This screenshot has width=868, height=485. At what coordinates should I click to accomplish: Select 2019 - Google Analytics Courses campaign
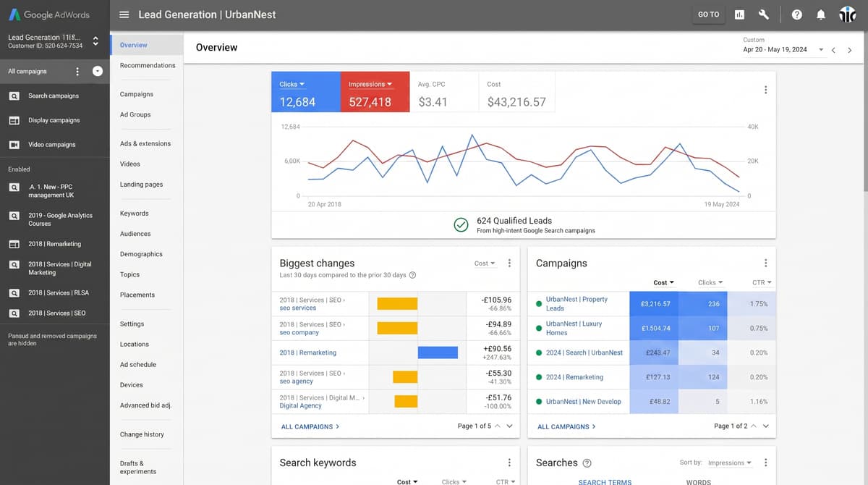(x=60, y=219)
